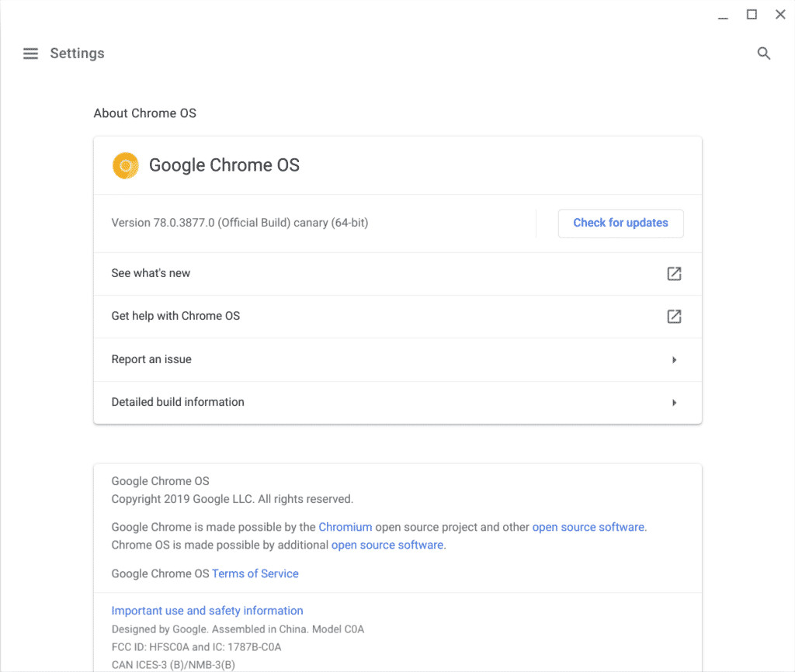Click external link icon beside Get help
This screenshot has height=672, width=795.
tap(674, 316)
